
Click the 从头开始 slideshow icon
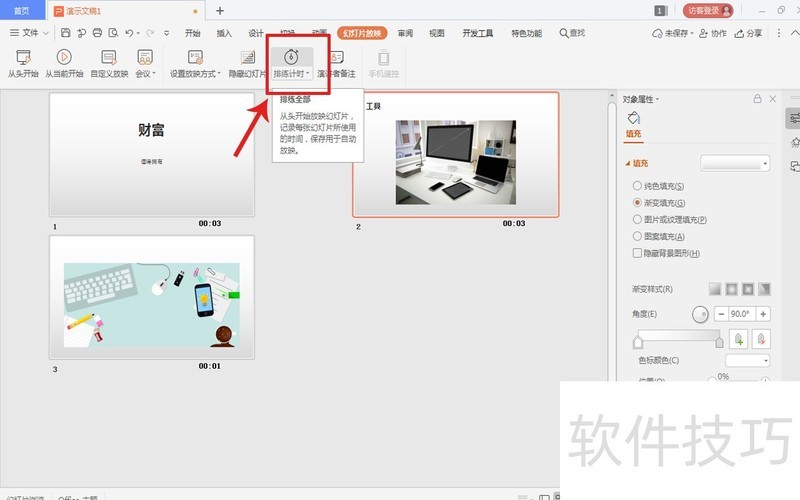[21, 58]
